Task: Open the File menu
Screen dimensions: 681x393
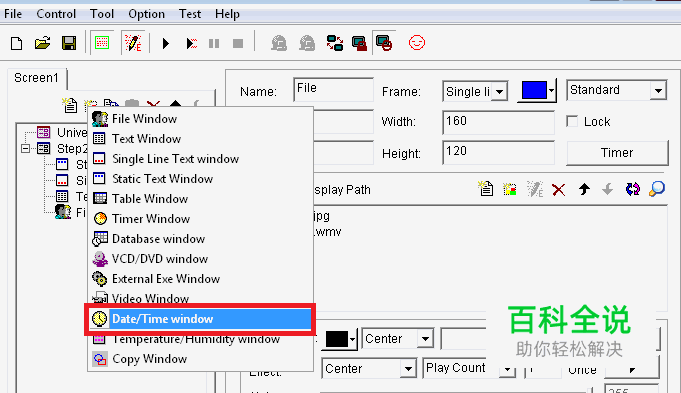Action: click(x=13, y=14)
